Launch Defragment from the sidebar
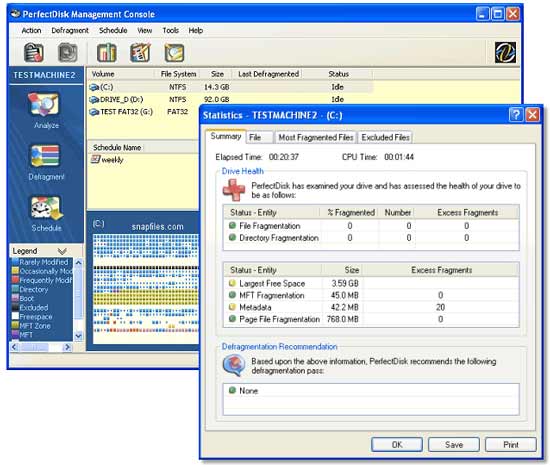The width and height of the screenshot is (550, 467). pos(46,162)
